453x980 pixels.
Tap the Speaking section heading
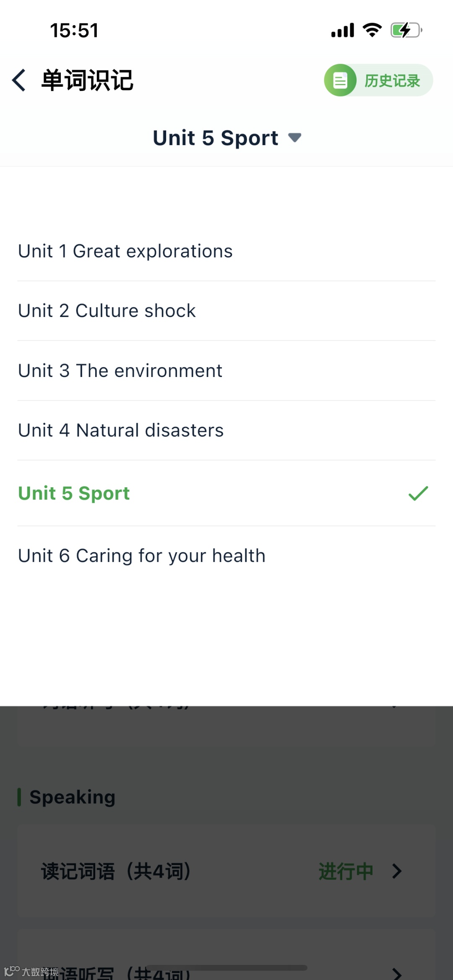[x=72, y=797]
